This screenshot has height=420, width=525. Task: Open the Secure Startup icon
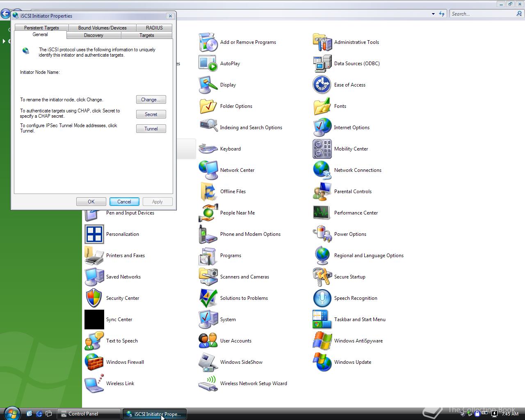pos(322,277)
